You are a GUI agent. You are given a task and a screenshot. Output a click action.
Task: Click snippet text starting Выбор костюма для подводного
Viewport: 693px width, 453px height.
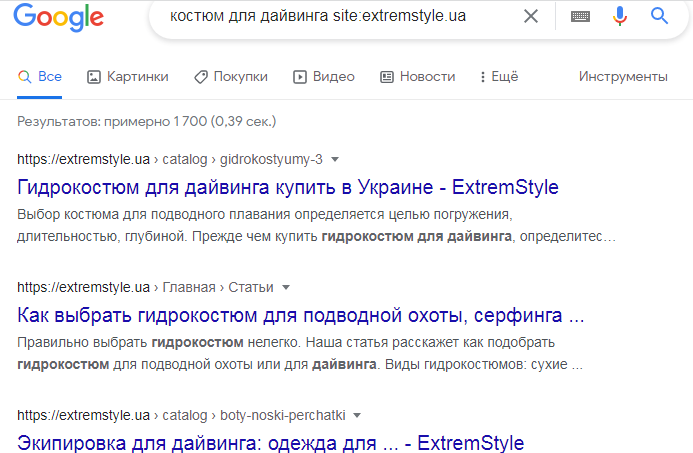coord(316,225)
